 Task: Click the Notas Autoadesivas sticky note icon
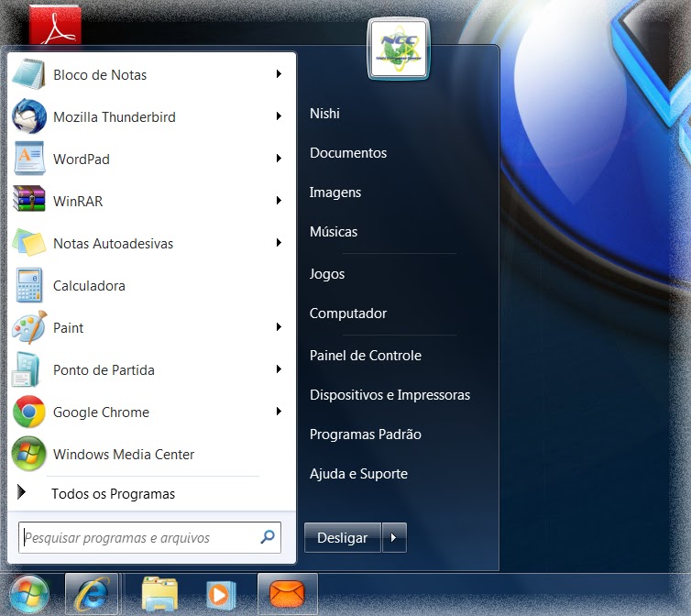pos(29,242)
